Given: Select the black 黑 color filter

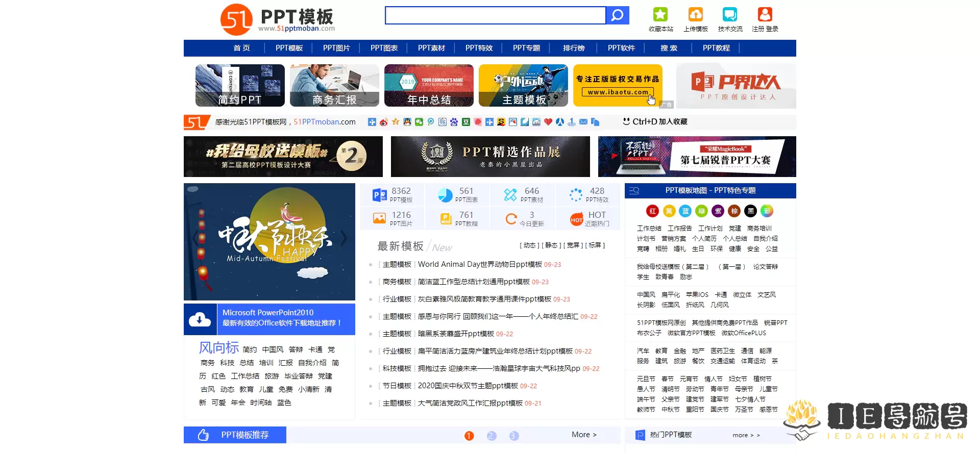Looking at the screenshot, I should (750, 211).
